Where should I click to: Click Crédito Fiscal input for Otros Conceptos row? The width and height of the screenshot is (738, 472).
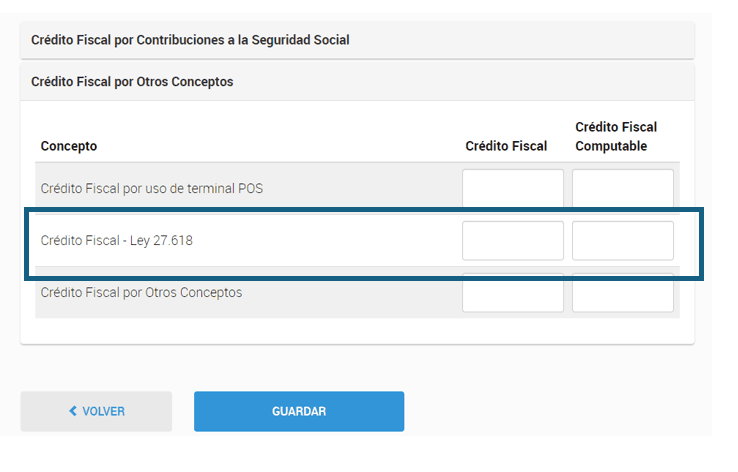tap(512, 294)
